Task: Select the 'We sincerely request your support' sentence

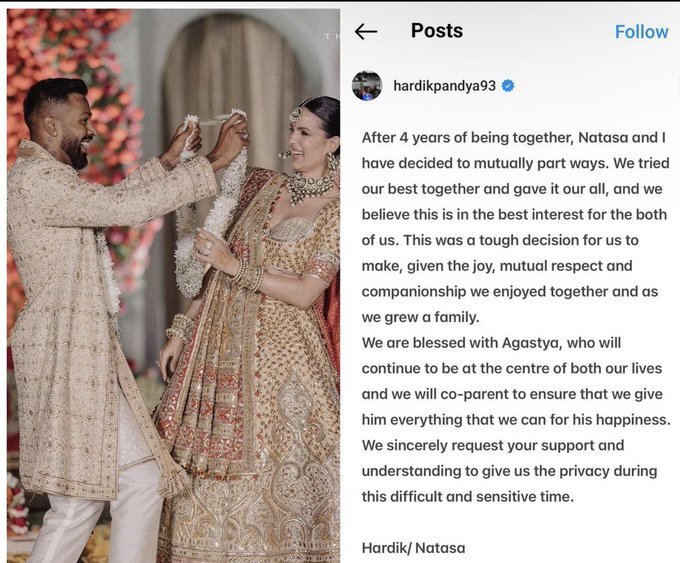Action: 493,445
